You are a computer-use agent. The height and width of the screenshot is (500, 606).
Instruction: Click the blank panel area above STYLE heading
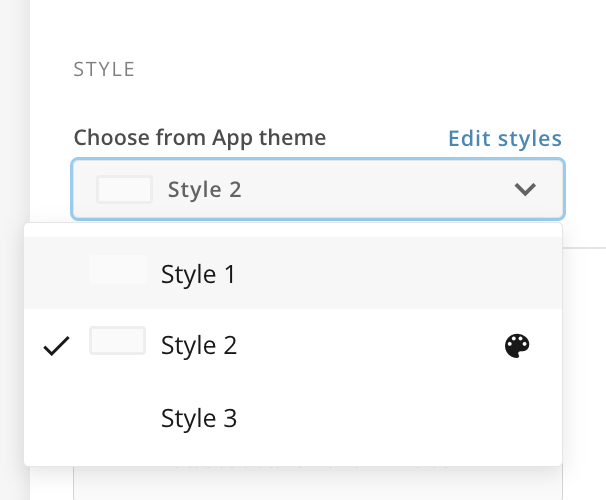click(300, 25)
